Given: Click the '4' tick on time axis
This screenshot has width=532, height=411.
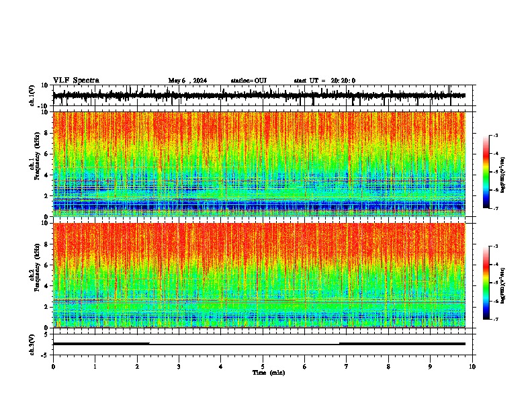Looking at the screenshot, I should (221, 367).
